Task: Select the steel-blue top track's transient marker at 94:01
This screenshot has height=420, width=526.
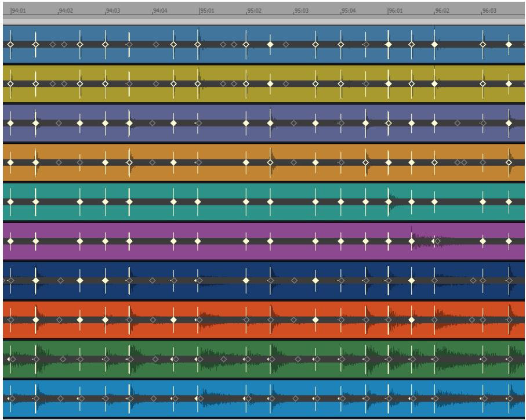Action: pyautogui.click(x=10, y=44)
